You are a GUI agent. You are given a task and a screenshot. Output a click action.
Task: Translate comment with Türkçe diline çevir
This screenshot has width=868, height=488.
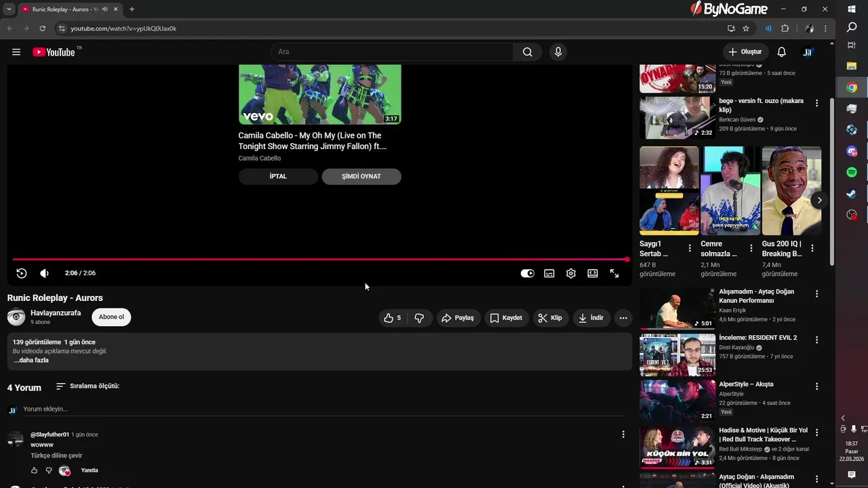point(56,455)
